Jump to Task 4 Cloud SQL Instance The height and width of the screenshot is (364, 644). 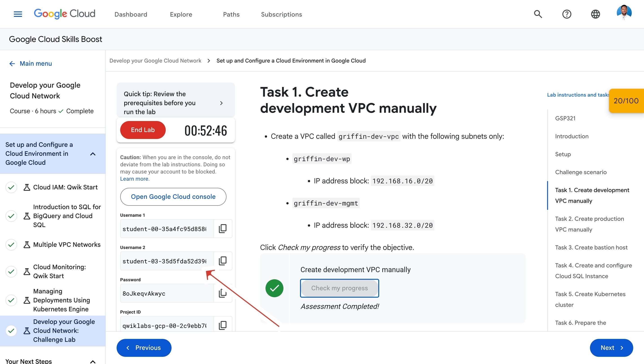[x=594, y=271]
